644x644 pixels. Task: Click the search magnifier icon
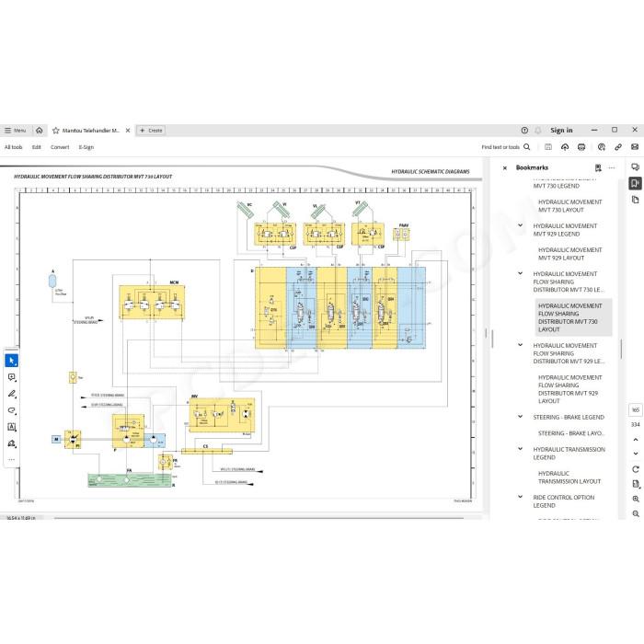(527, 147)
